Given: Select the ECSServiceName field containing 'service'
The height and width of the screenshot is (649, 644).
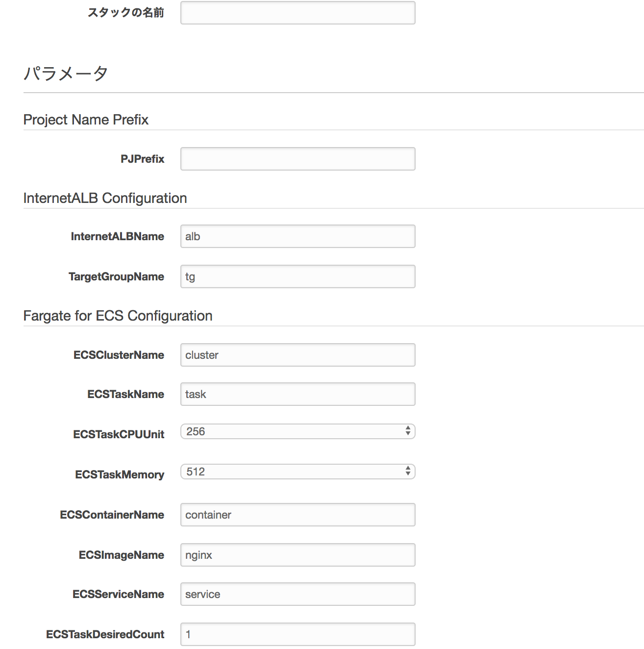Looking at the screenshot, I should point(297,594).
